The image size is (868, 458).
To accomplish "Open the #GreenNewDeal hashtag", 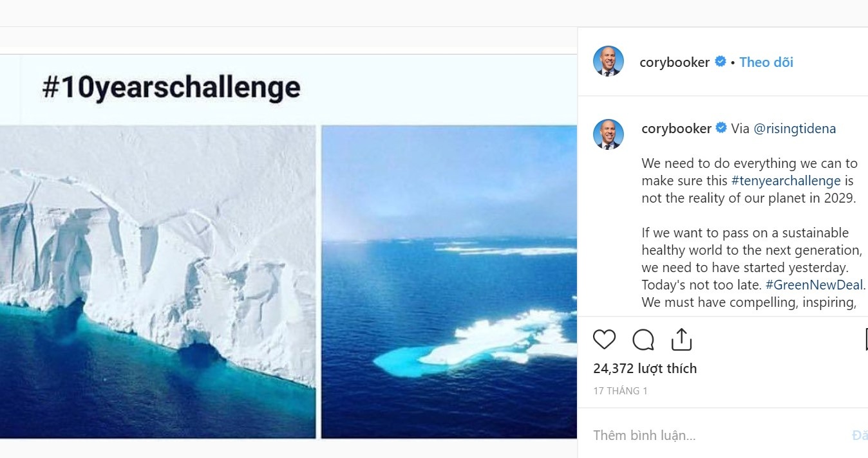I will (x=814, y=285).
